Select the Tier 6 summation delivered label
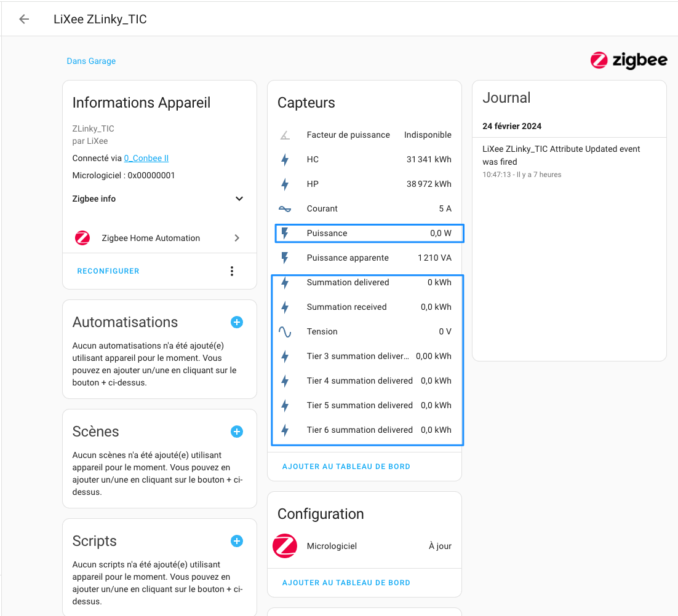Screen dimensions: 678x616 (x=360, y=430)
